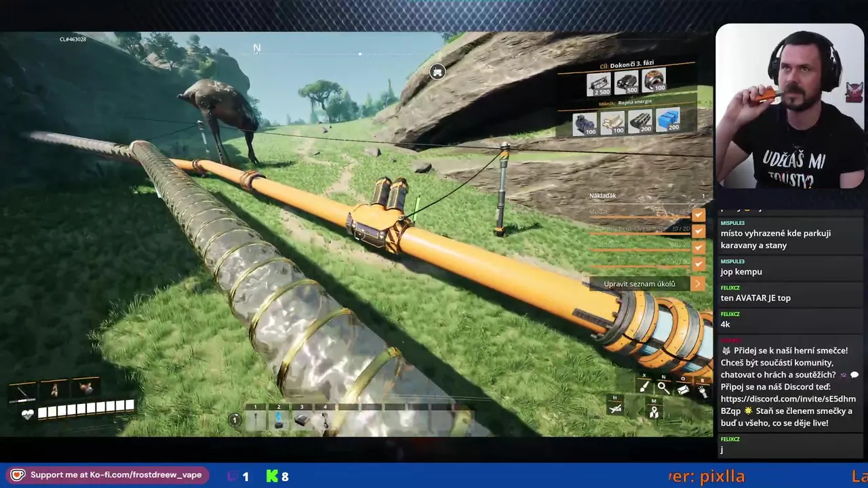Click the blue milestone item
Screen dimensions: 868x488
pyautogui.click(x=668, y=120)
